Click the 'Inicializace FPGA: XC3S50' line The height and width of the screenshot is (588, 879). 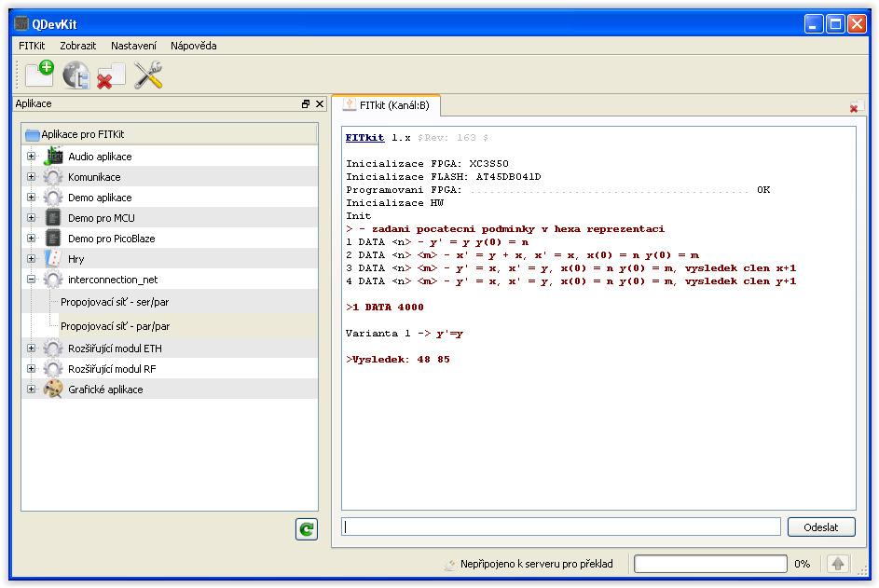[427, 164]
